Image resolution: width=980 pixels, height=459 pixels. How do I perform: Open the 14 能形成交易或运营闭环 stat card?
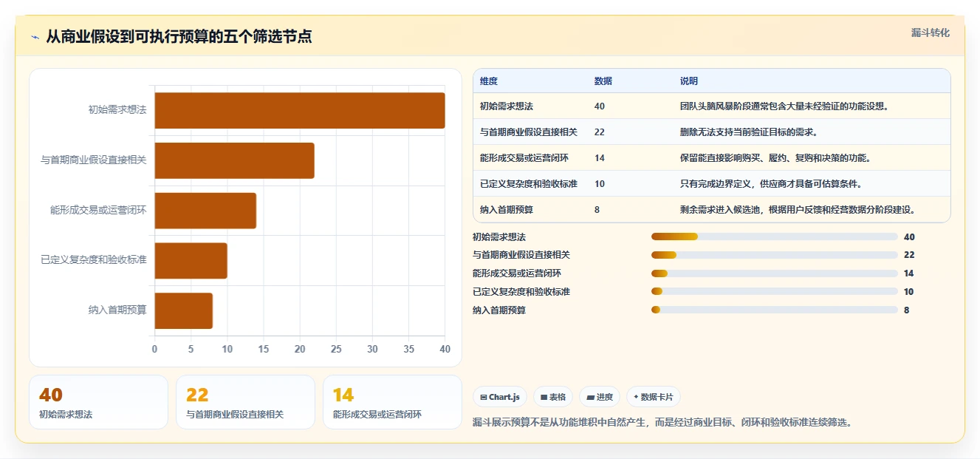point(392,402)
